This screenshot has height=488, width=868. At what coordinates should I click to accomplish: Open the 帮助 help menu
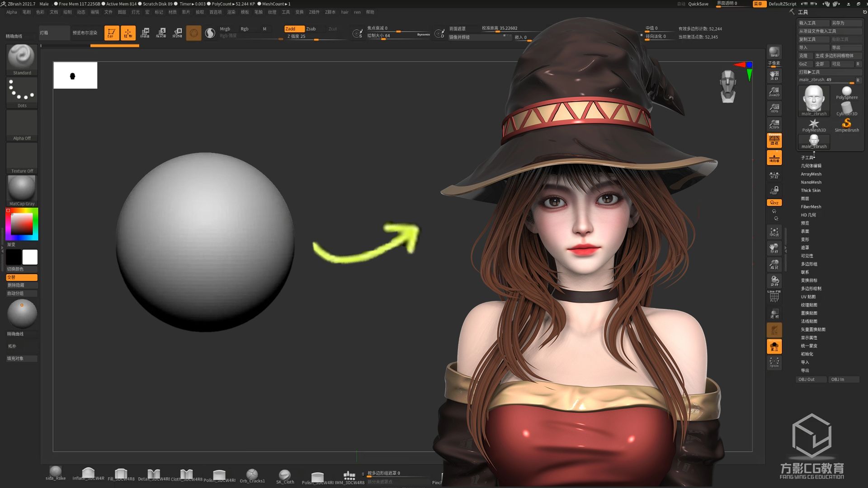coord(370,12)
